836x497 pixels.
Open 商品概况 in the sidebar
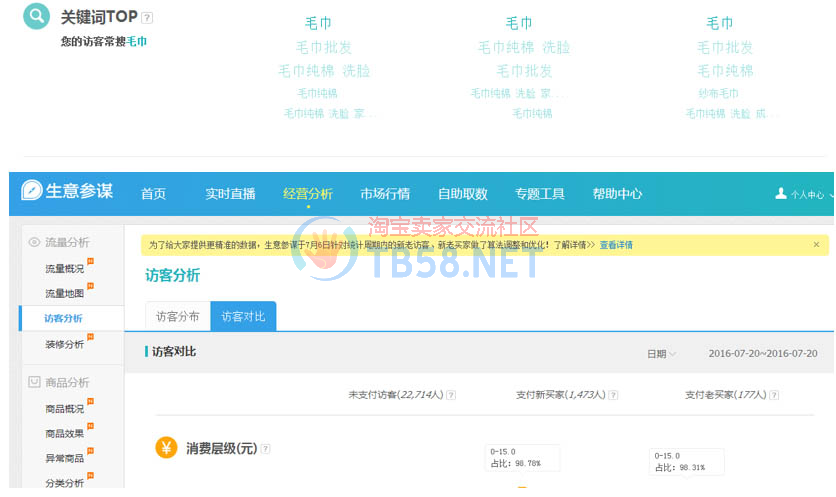point(65,409)
